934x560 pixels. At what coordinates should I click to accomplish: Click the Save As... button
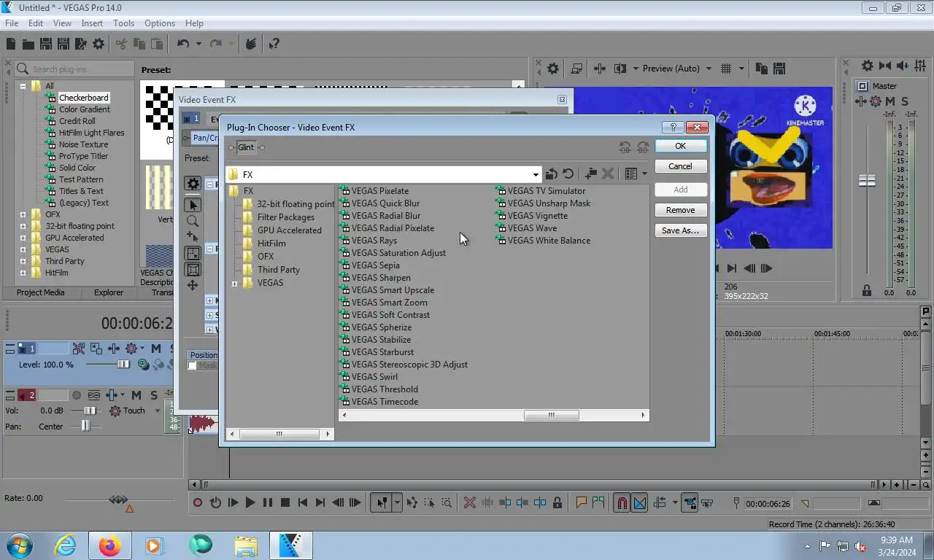point(680,230)
